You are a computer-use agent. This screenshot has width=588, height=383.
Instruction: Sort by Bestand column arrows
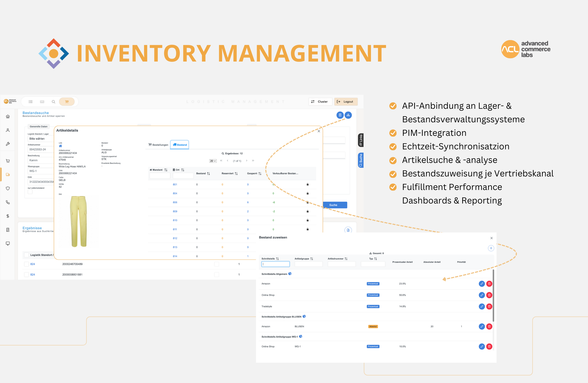(x=209, y=174)
